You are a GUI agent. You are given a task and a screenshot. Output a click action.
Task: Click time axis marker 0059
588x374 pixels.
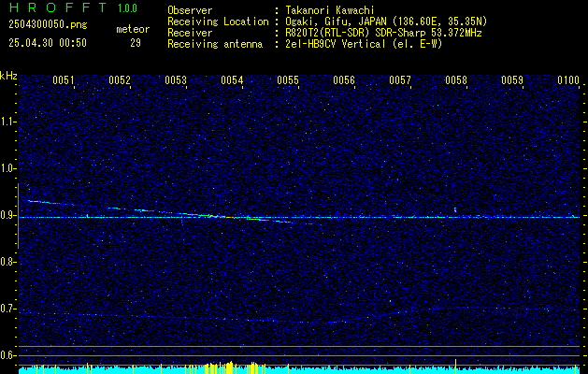pyautogui.click(x=512, y=80)
